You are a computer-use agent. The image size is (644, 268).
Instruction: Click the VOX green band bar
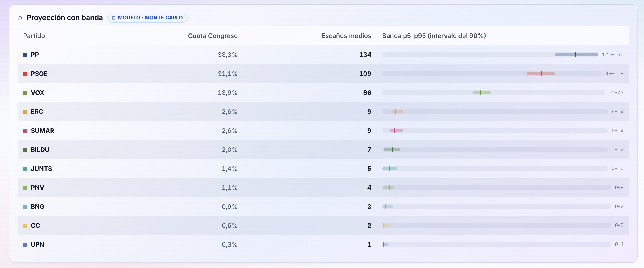pyautogui.click(x=482, y=92)
